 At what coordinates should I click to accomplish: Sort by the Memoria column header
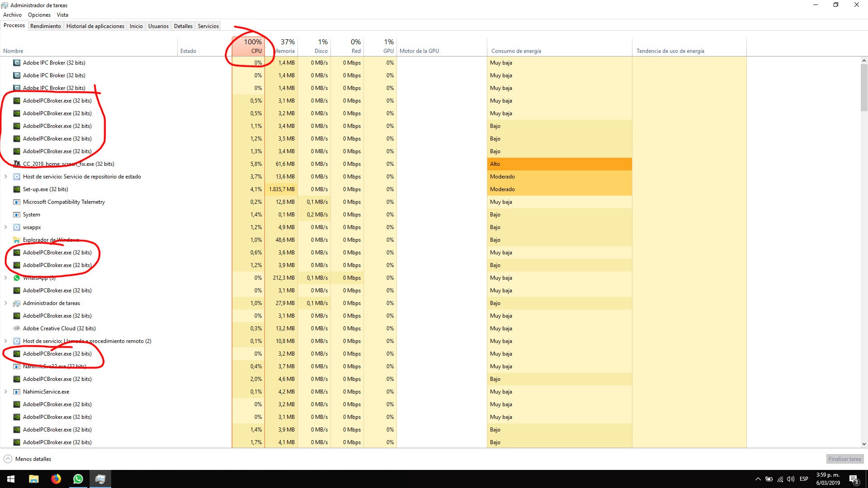coord(281,47)
